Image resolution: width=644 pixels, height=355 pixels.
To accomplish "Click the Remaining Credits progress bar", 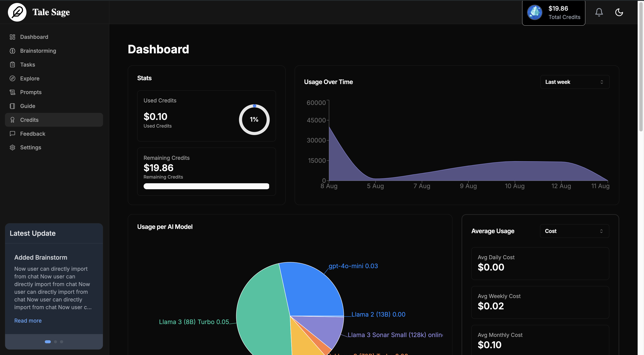I will (x=206, y=186).
